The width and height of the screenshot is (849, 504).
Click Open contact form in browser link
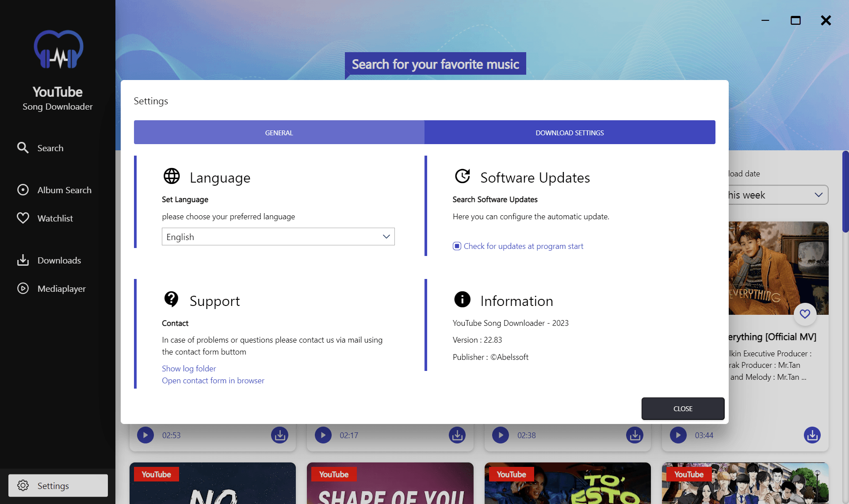pos(213,380)
